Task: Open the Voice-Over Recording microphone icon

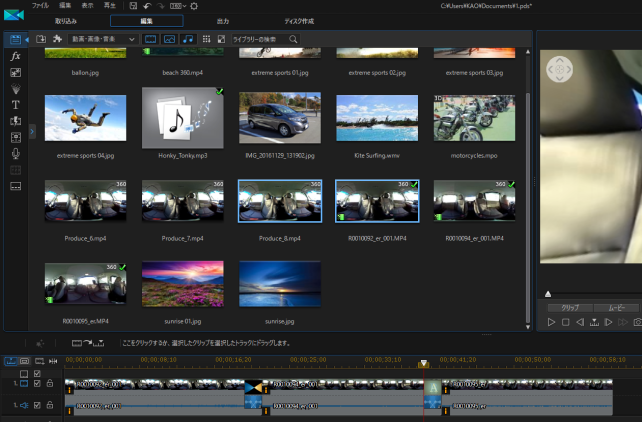Action: click(15, 154)
